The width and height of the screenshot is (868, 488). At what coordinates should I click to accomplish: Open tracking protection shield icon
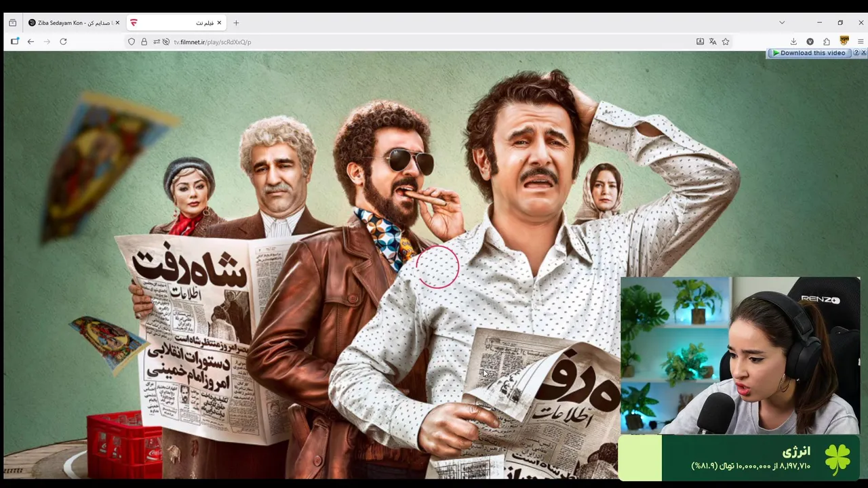(132, 41)
